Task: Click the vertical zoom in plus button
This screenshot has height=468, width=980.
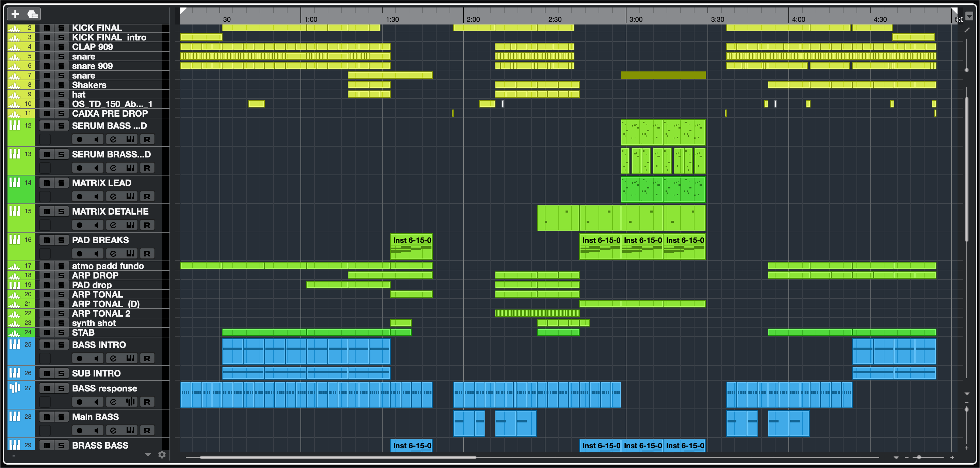Action: pos(967,448)
